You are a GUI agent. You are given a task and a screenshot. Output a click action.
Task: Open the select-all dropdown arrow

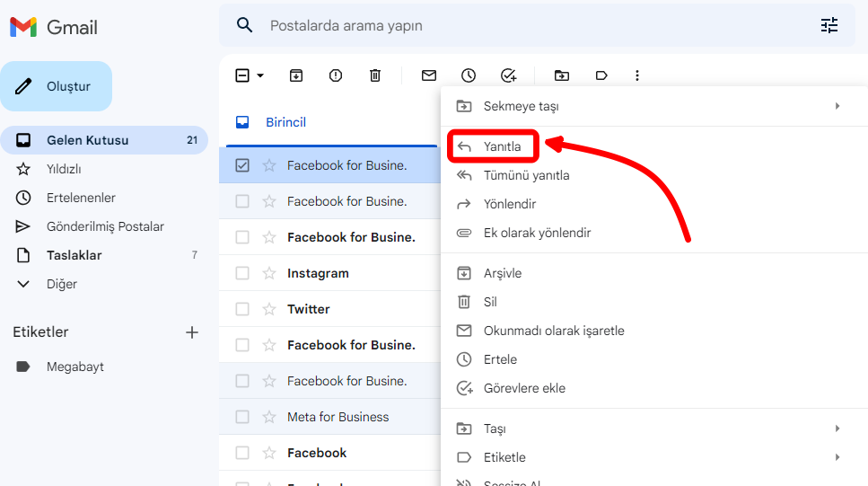coord(260,75)
